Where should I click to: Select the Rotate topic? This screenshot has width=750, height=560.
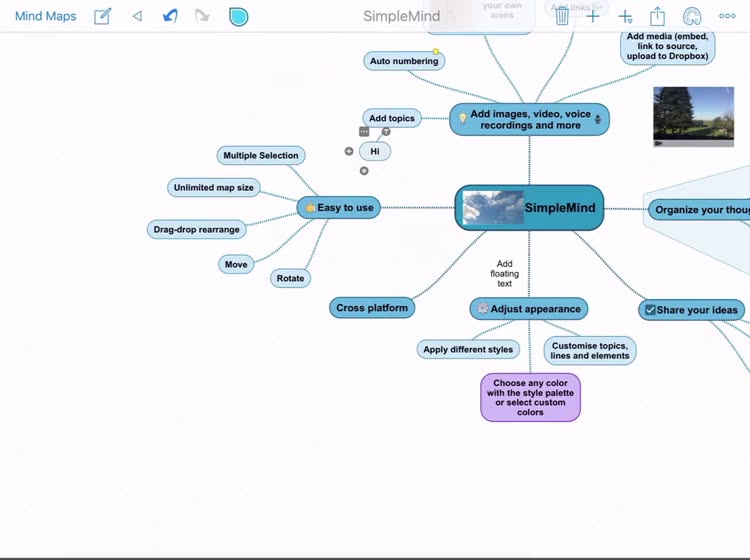[290, 278]
